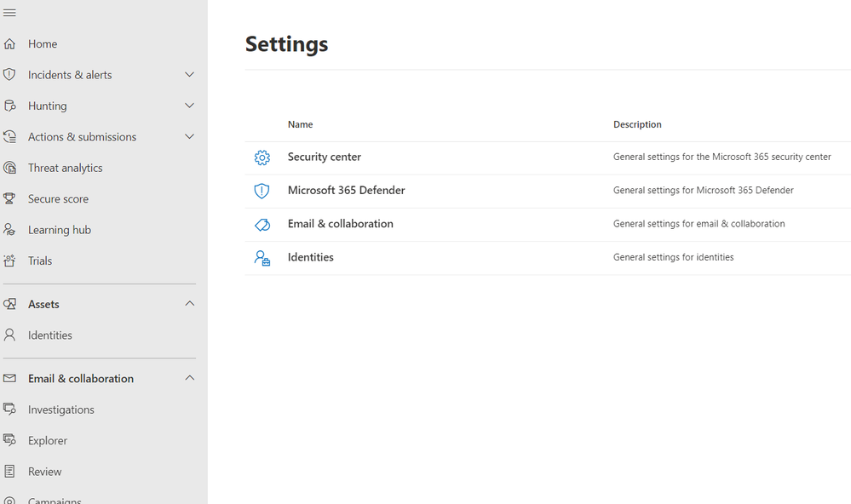Click the Trials gift icon
851x504 pixels.
pos(10,261)
